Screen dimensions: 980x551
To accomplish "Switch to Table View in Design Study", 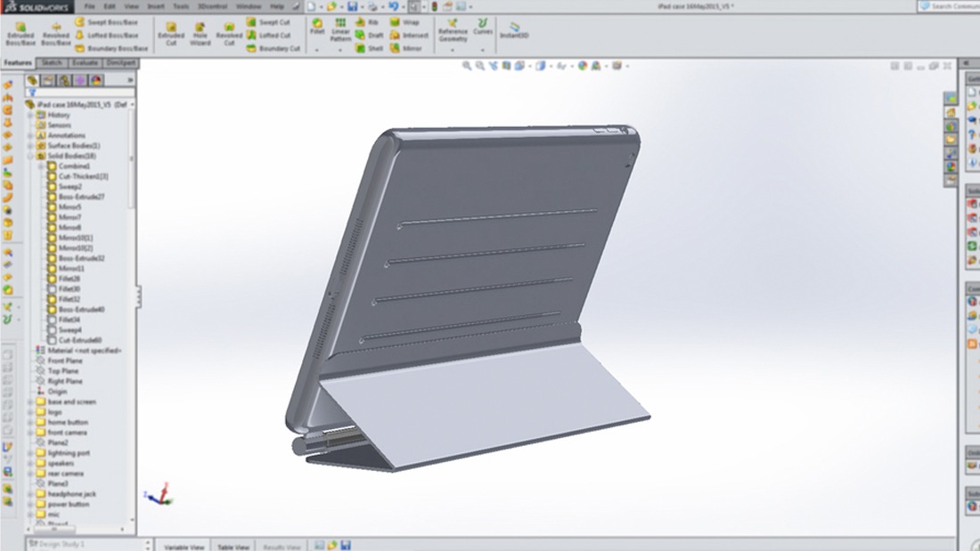I will pos(233,546).
